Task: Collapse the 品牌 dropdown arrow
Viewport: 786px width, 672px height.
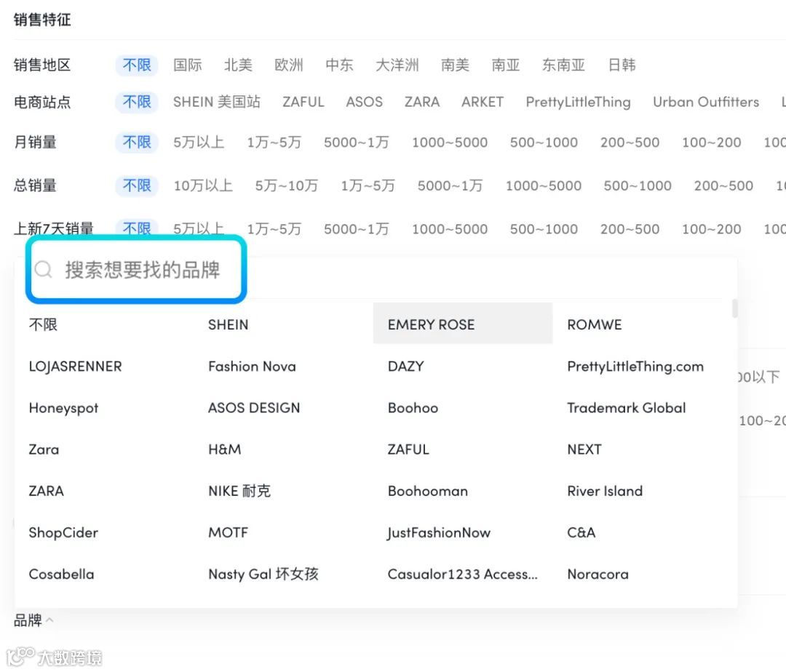Action: pyautogui.click(x=49, y=620)
